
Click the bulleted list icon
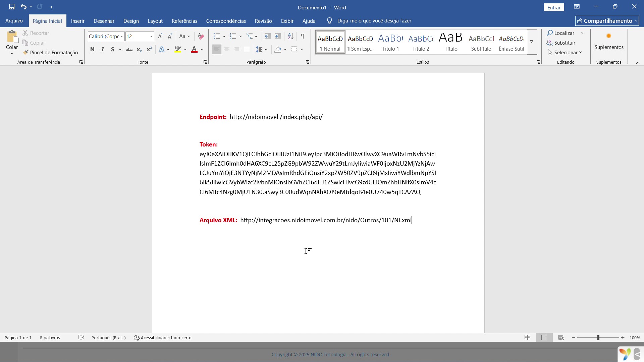217,36
